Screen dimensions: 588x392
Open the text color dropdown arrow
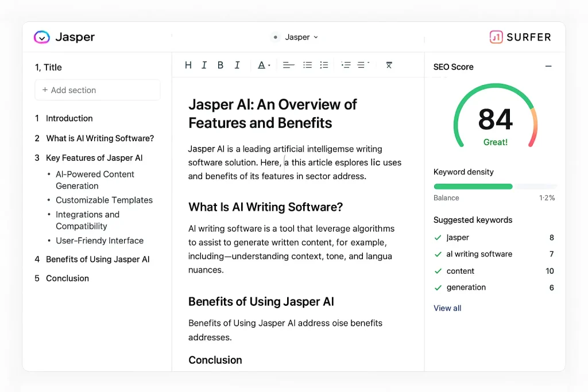268,65
